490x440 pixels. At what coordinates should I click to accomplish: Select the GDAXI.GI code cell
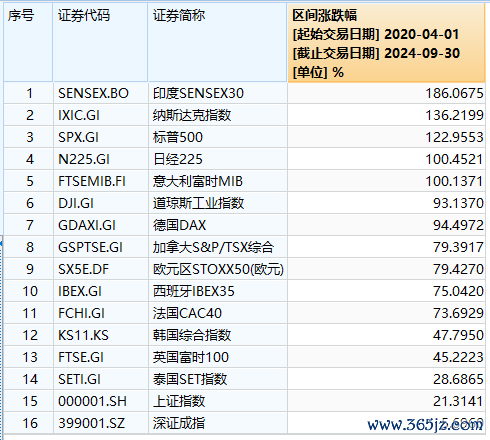100,225
